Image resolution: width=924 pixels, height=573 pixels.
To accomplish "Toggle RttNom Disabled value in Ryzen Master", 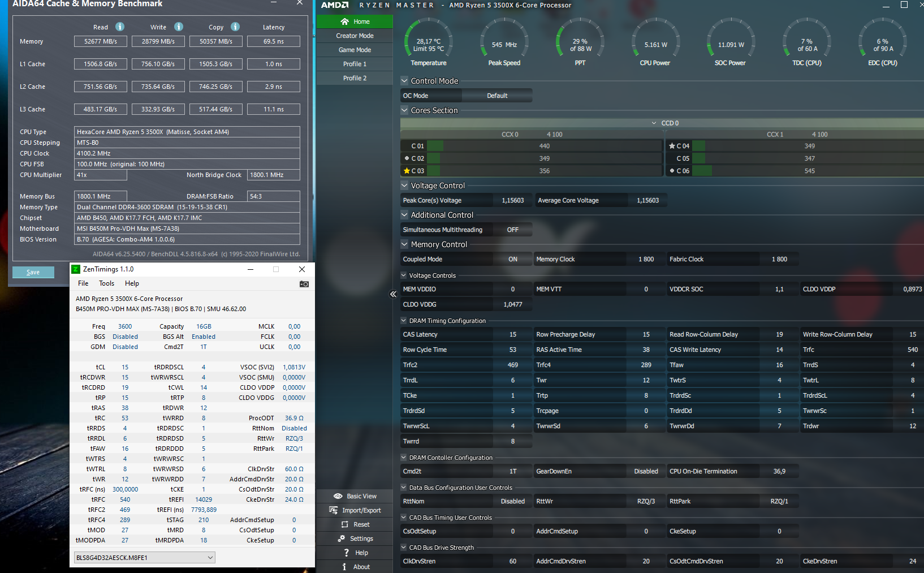I will (512, 501).
